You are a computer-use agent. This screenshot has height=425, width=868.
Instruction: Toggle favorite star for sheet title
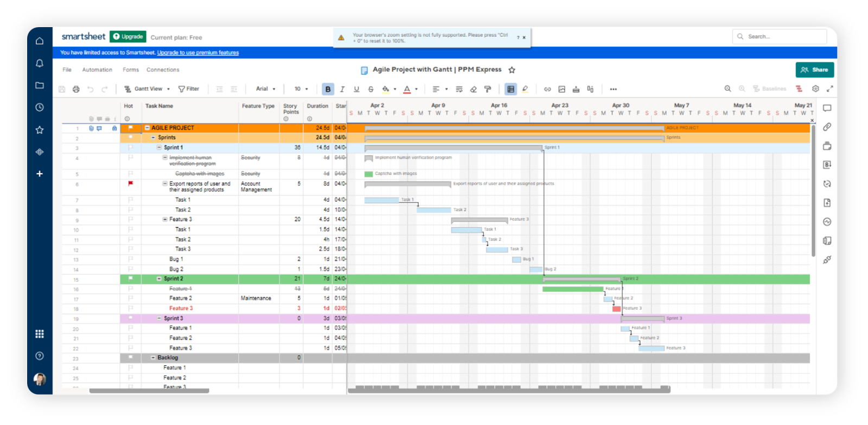point(512,69)
